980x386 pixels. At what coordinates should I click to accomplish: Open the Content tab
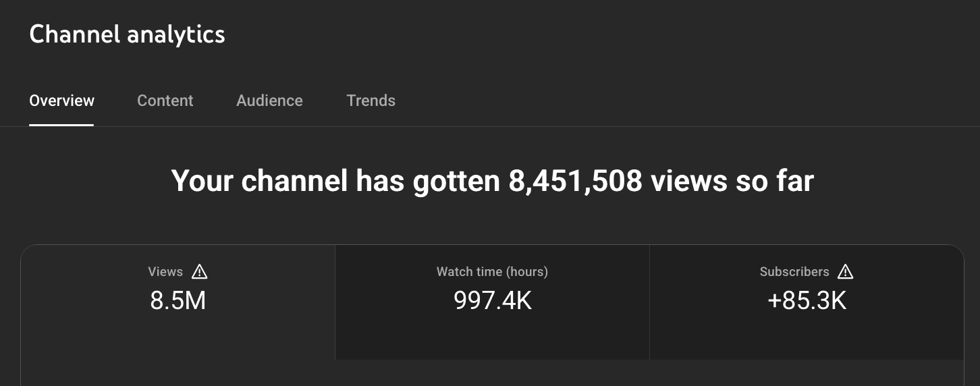tap(165, 101)
